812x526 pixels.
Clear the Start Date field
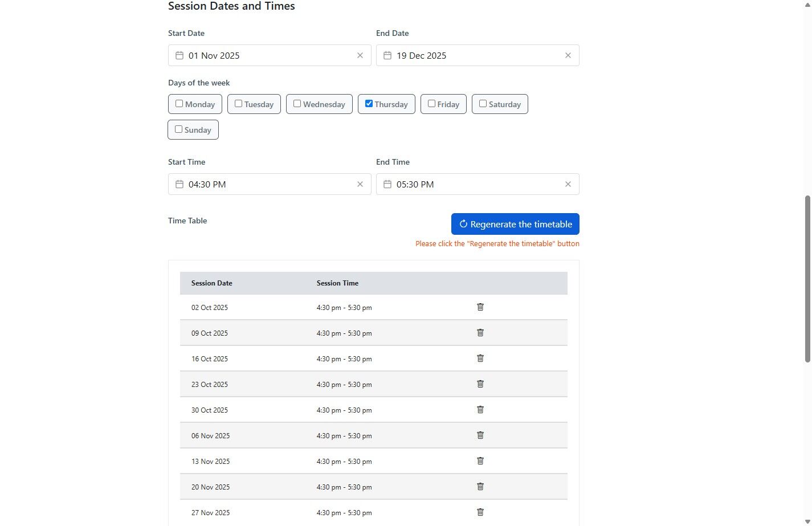(x=360, y=55)
